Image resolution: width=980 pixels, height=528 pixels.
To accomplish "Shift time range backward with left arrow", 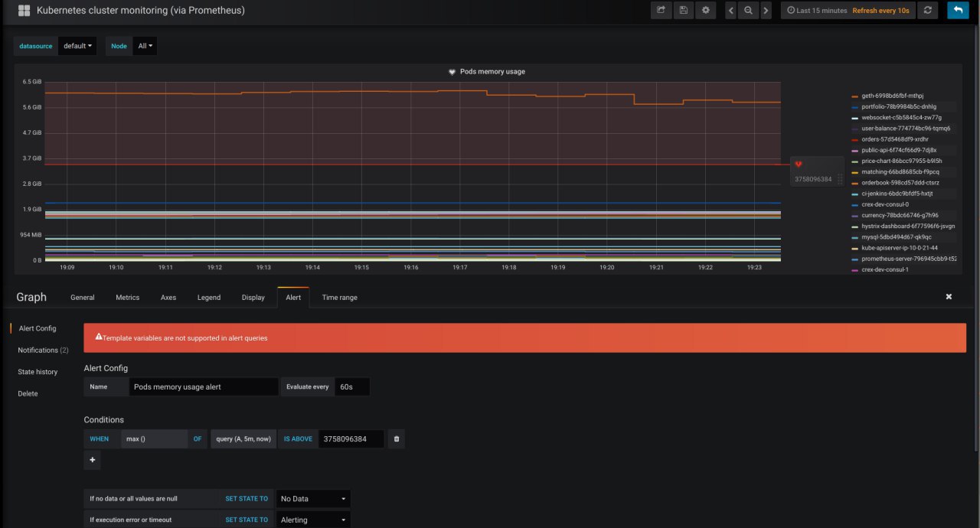I will pyautogui.click(x=731, y=11).
